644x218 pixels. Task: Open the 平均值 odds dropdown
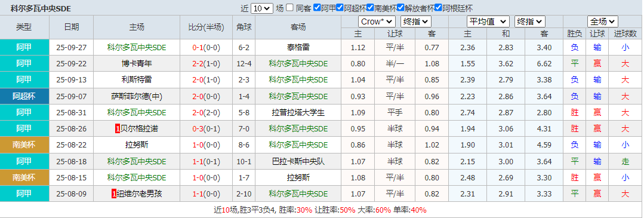(488, 22)
